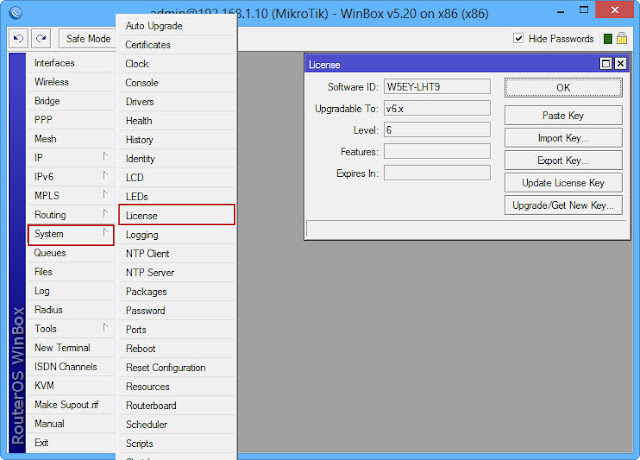Select Auto Upgrade in System submenu
Viewport: 640px width, 460px height.
(x=177, y=26)
